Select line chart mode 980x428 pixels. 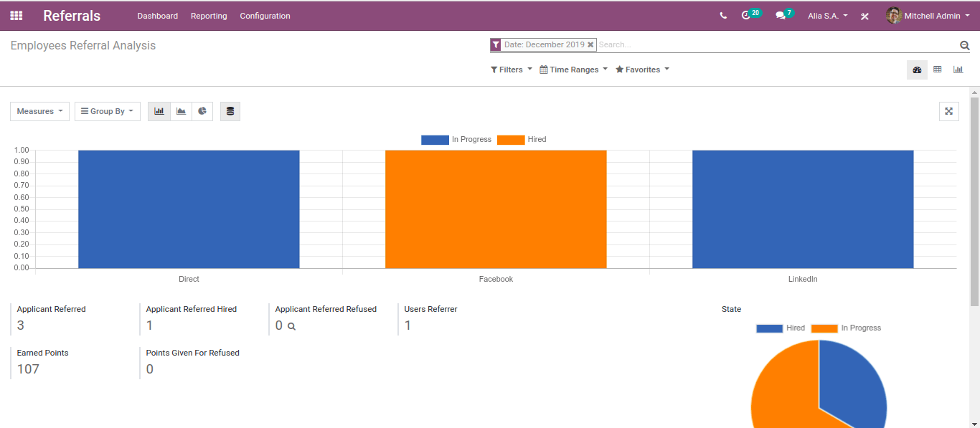click(x=181, y=111)
